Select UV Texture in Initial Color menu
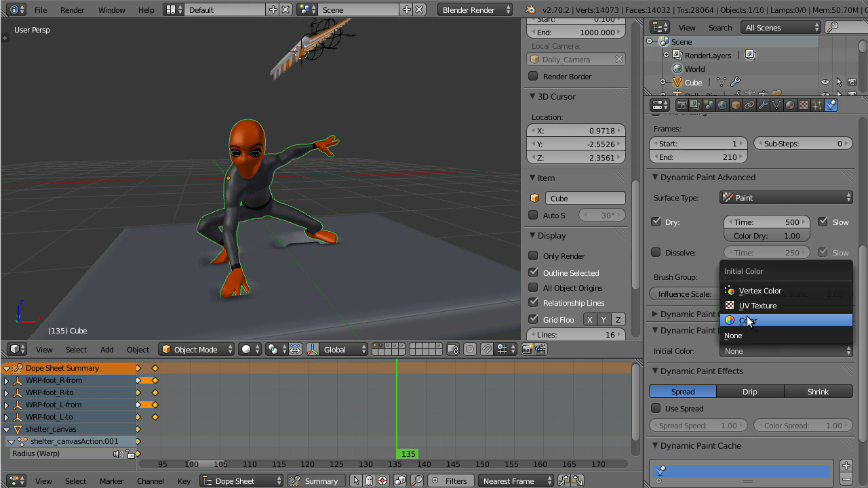The width and height of the screenshot is (868, 488). click(x=786, y=305)
